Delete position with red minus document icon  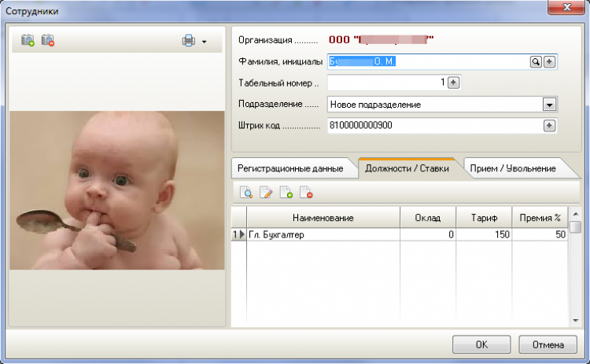tap(306, 193)
